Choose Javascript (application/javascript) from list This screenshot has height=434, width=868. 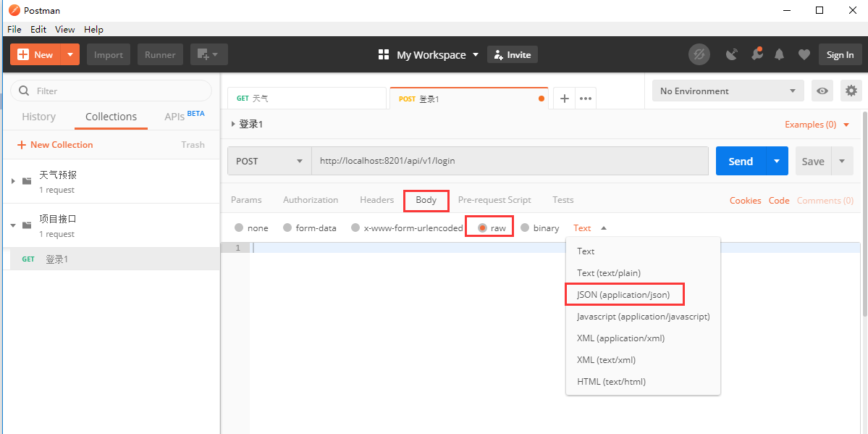tap(644, 317)
